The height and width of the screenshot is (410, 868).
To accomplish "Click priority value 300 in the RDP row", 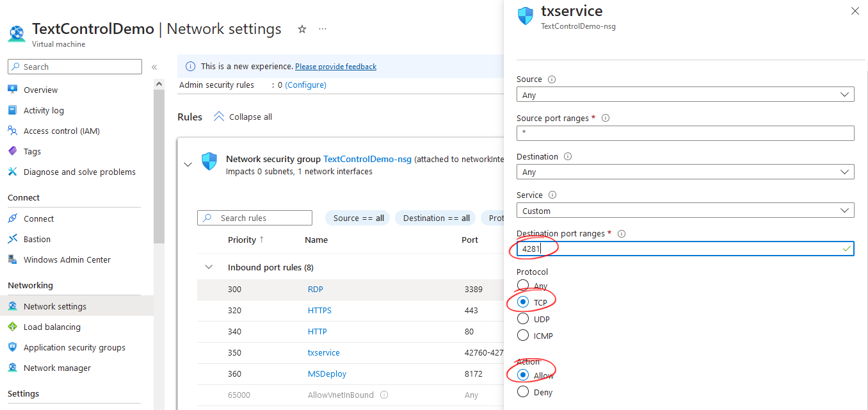I will pos(235,290).
